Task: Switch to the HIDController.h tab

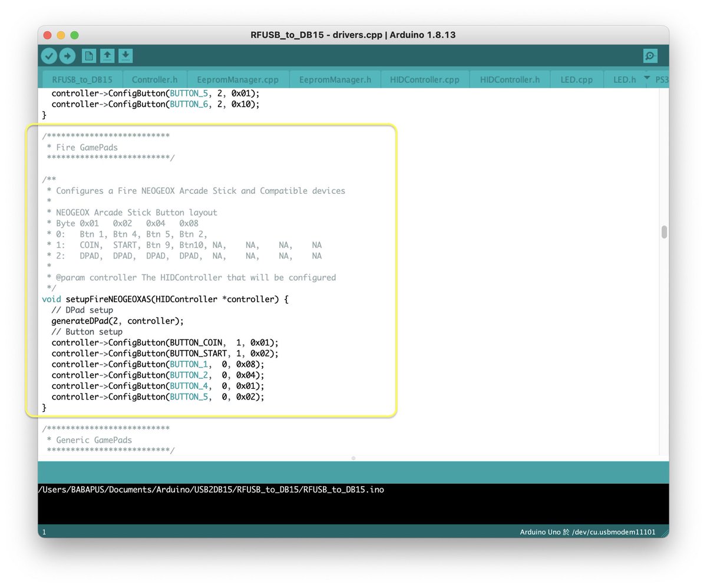Action: pyautogui.click(x=510, y=80)
